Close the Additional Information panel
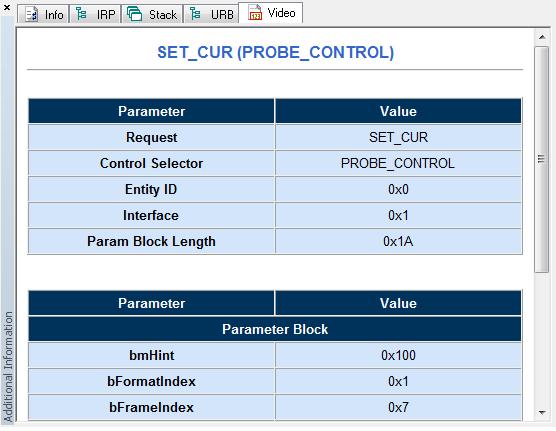 tap(6, 7)
